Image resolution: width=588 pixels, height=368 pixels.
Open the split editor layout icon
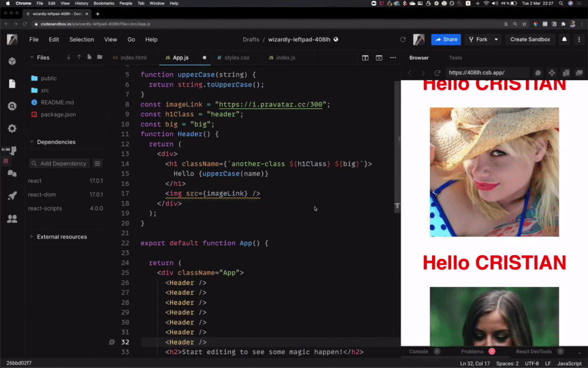366,57
